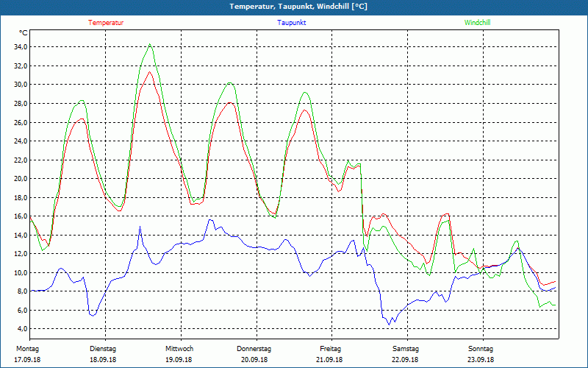Image resolution: width=588 pixels, height=368 pixels.
Task: Click the 30,0 y-axis value
Action: tap(21, 85)
